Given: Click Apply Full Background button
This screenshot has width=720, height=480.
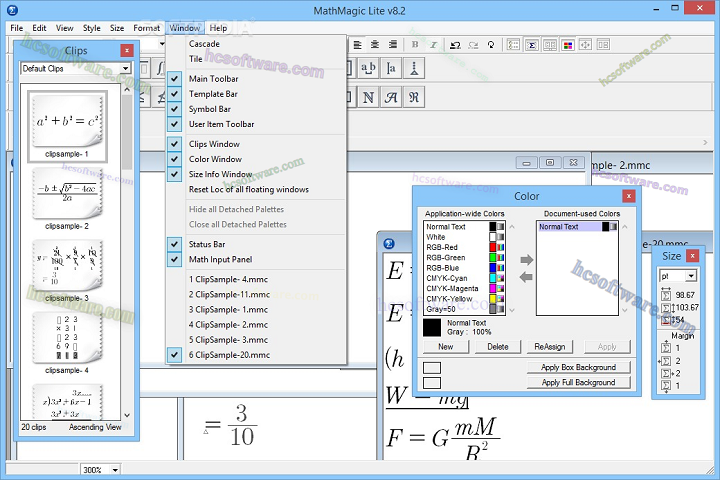Looking at the screenshot, I should click(x=578, y=382).
